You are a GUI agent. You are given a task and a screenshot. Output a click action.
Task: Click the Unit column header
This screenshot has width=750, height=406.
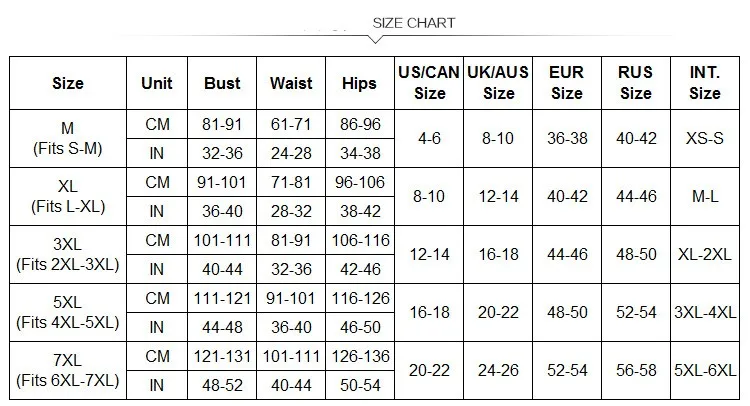pyautogui.click(x=157, y=83)
